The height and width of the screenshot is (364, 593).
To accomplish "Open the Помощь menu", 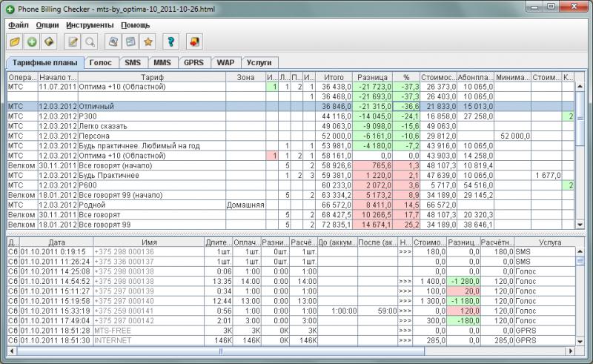I will click(136, 25).
